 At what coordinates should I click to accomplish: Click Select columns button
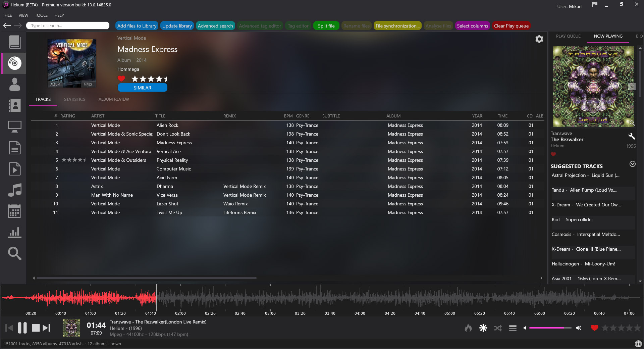[472, 26]
